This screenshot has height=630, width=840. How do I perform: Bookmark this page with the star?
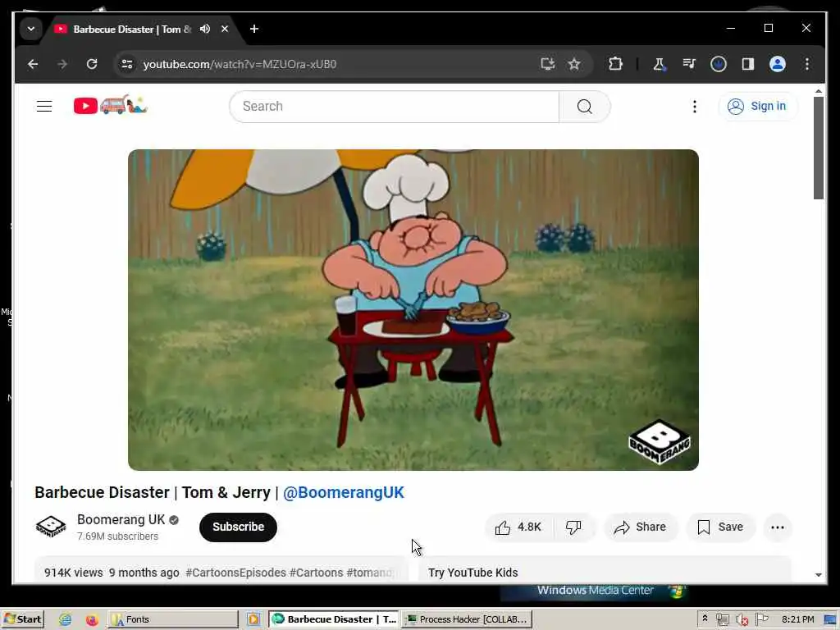pos(574,64)
